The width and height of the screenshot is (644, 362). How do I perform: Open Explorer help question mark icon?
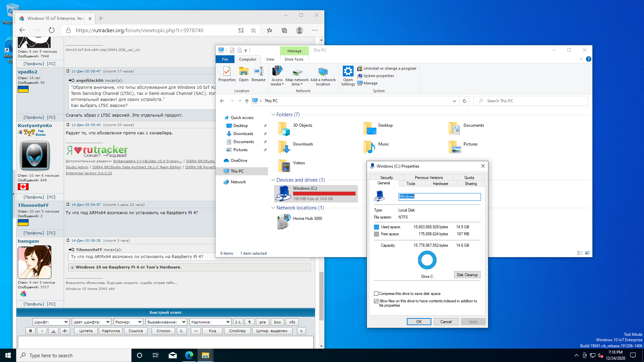point(588,59)
